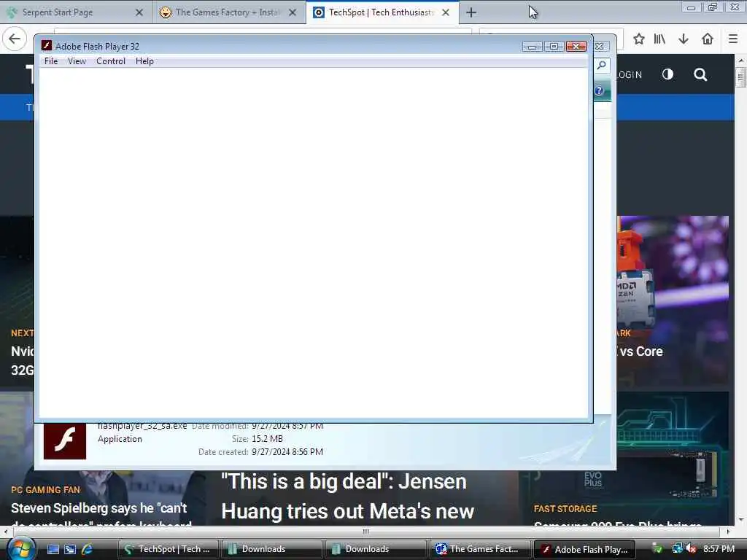Select the TechSpot | Tech Enthusiasts tab

point(382,12)
